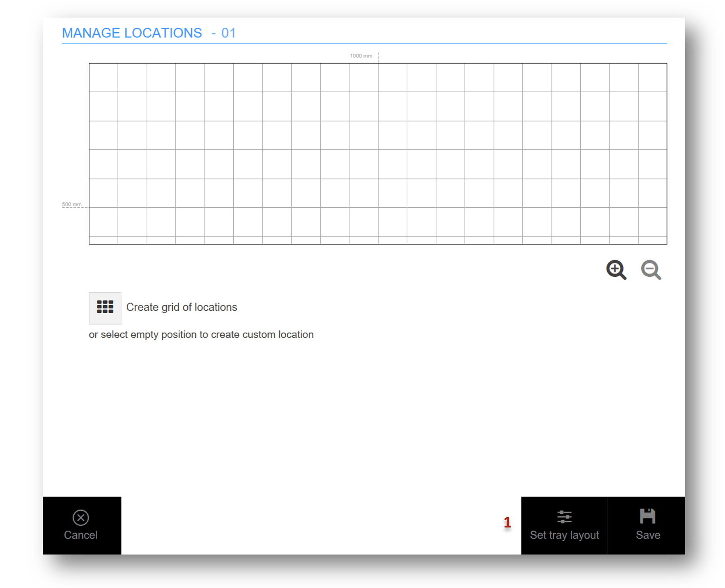Click the grid icon to create locations
Screen dimensions: 725x588
(x=105, y=308)
